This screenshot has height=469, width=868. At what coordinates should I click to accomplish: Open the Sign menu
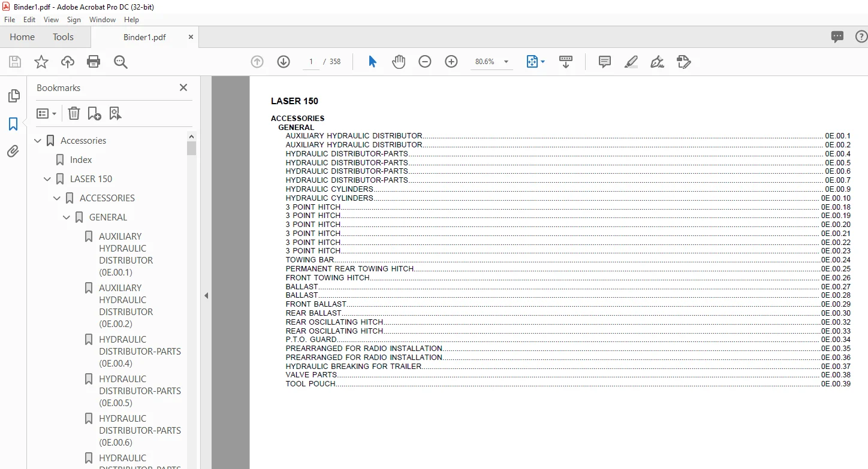click(74, 20)
